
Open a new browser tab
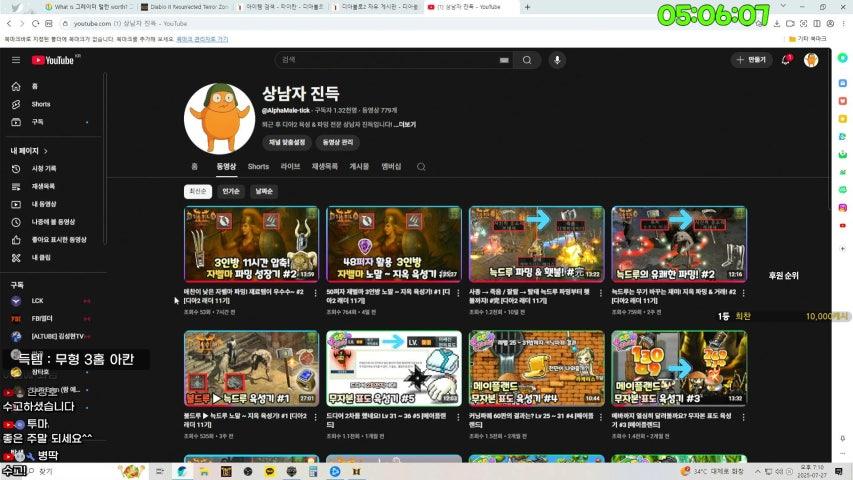point(527,7)
